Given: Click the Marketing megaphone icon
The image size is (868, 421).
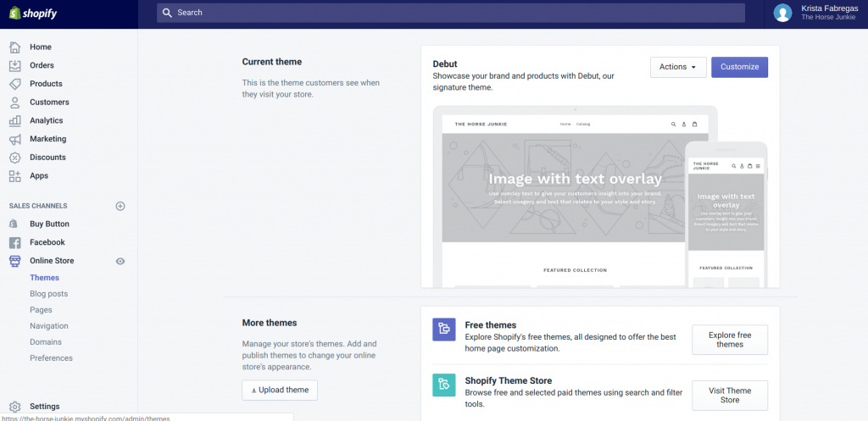Looking at the screenshot, I should tap(15, 139).
